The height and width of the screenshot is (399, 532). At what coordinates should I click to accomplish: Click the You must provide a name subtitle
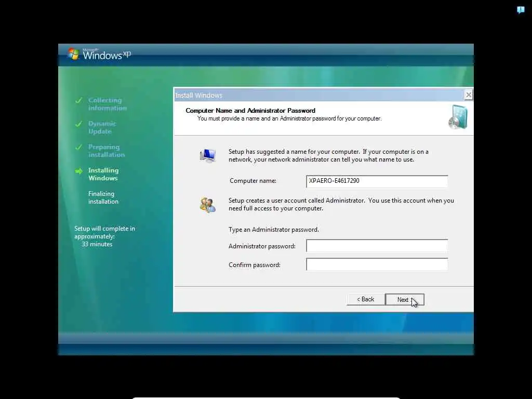[289, 119]
